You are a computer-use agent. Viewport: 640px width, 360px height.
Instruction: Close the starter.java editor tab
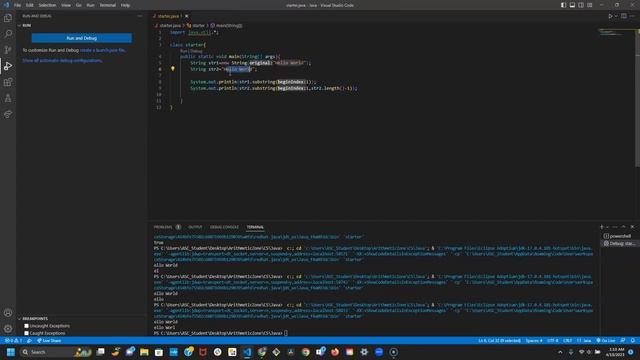[x=187, y=16]
